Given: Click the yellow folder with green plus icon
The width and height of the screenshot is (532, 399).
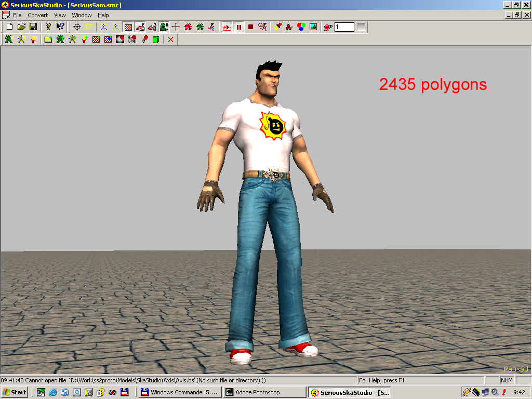Looking at the screenshot, I should [48, 39].
